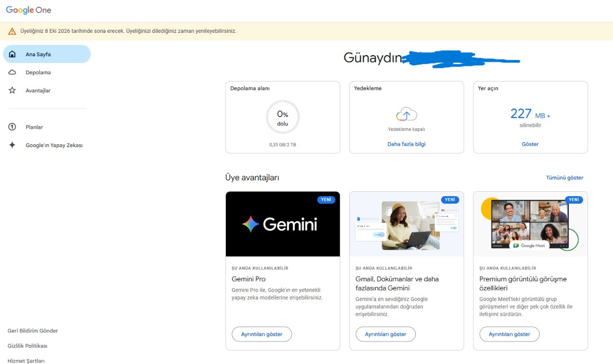Screen dimensions: 613x364
Task: Click the 0,35 GB/2 TB storage text
Action: pyautogui.click(x=283, y=145)
